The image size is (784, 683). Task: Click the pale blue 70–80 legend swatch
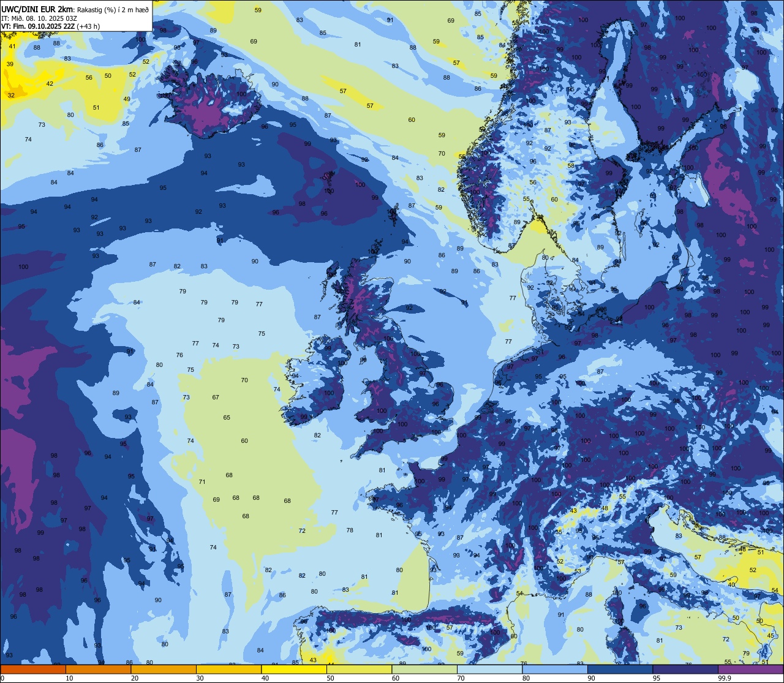pyautogui.click(x=489, y=669)
